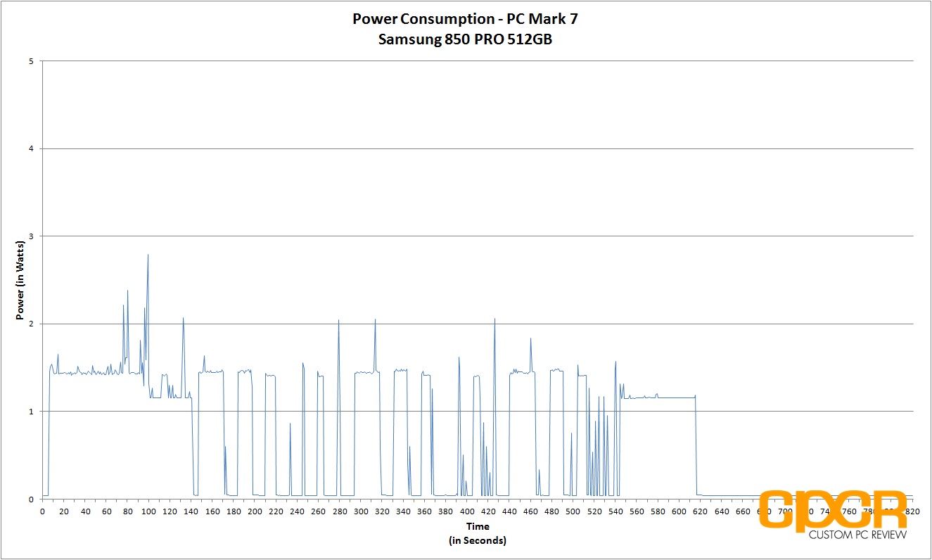Select the time axis tick "600"
This screenshot has width=932, height=560.
coord(679,511)
